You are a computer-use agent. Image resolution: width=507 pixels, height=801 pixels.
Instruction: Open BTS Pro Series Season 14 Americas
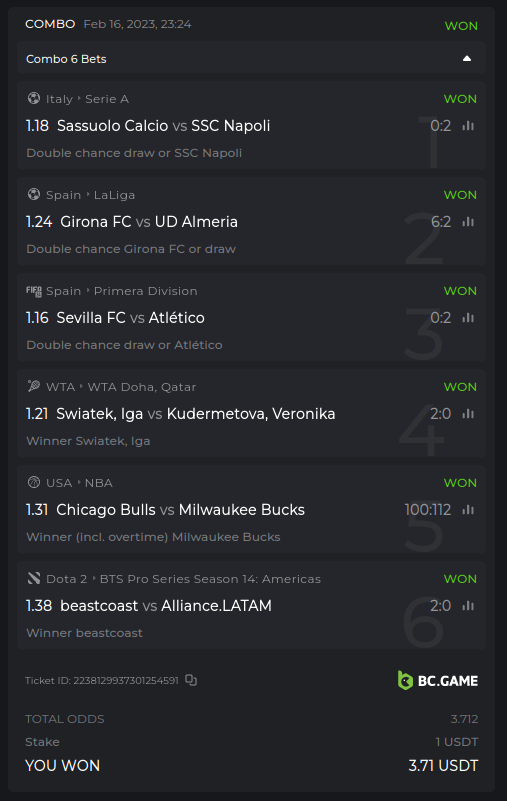(210, 579)
